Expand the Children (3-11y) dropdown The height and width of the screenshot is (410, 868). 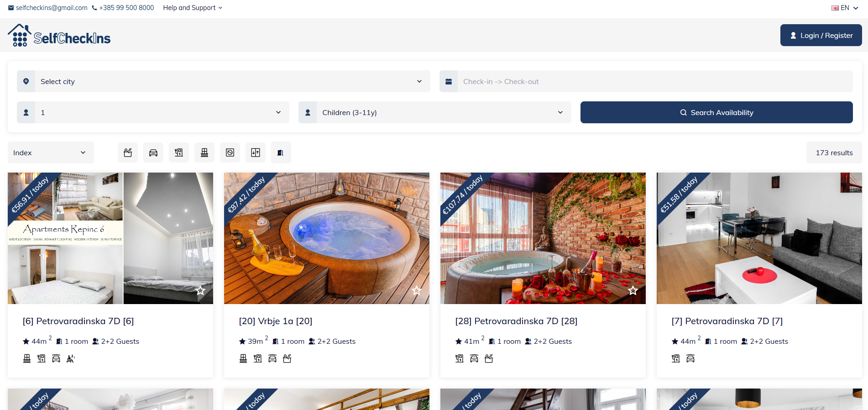[434, 112]
